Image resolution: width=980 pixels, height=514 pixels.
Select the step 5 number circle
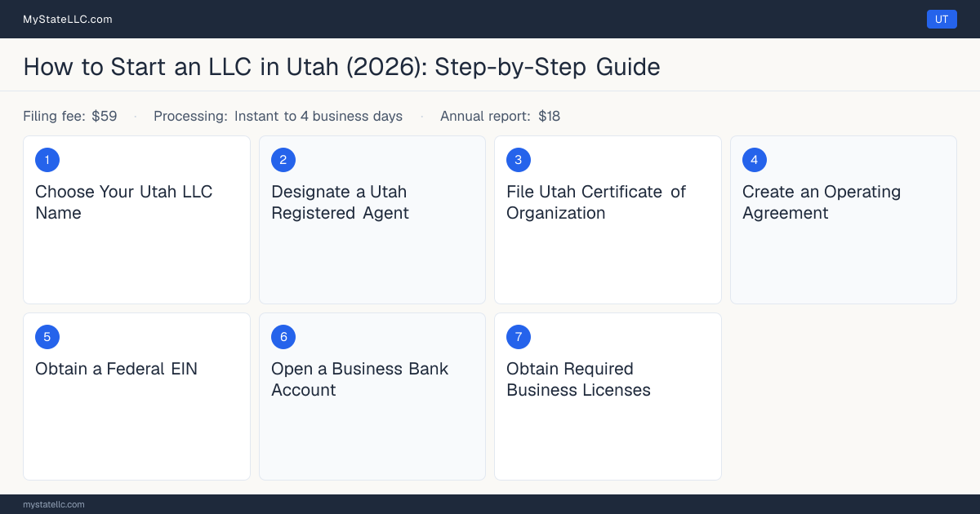(47, 337)
